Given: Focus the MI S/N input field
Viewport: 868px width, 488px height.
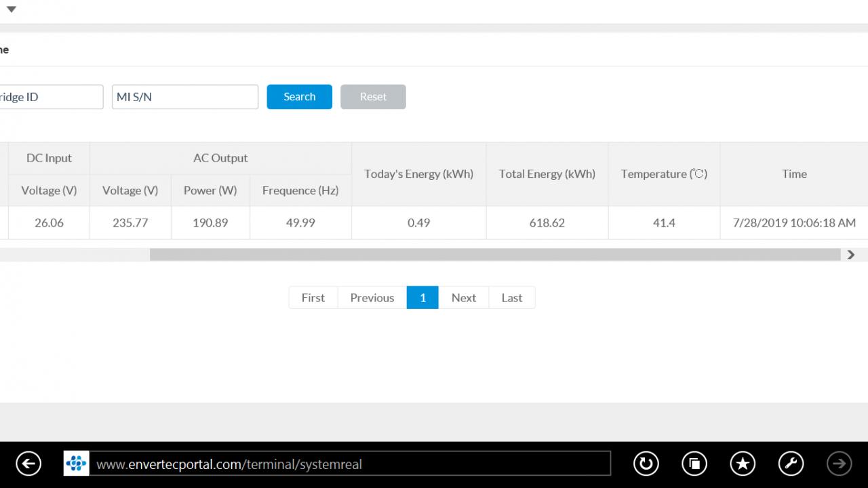Looking at the screenshot, I should (185, 97).
